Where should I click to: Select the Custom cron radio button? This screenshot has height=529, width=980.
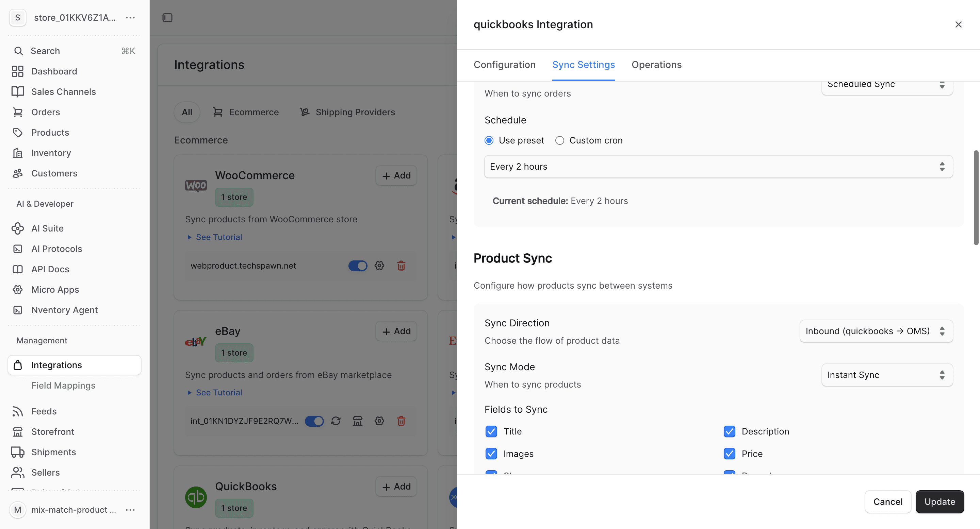tap(560, 141)
